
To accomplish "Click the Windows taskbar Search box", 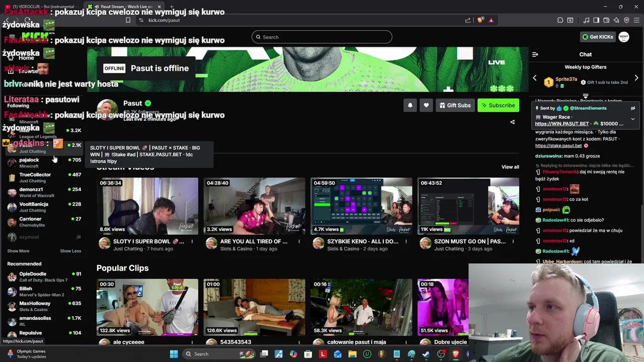I will pos(219,354).
